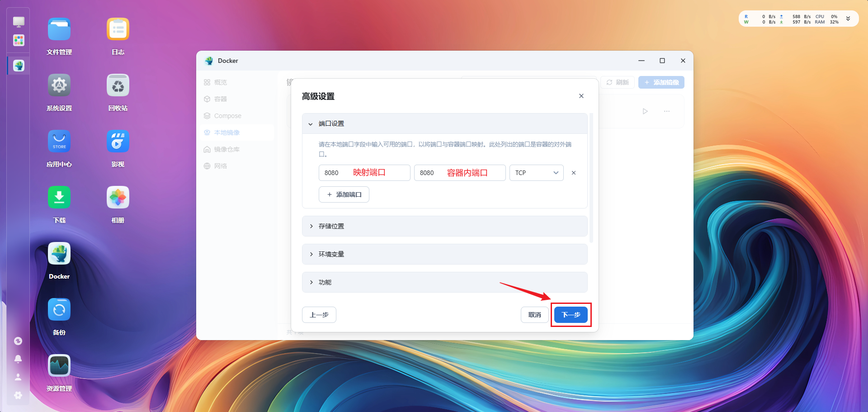Click 下一步 to continue
868x412 pixels.
(571, 315)
